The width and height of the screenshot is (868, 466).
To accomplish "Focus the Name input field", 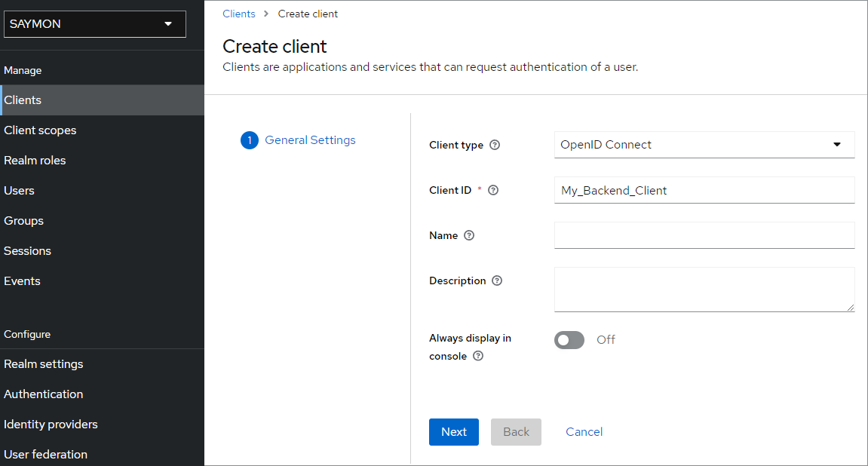I will pos(704,236).
